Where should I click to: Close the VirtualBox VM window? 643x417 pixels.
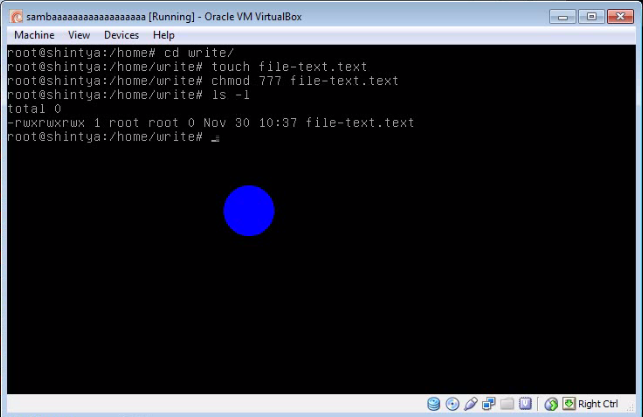pyautogui.click(x=620, y=17)
